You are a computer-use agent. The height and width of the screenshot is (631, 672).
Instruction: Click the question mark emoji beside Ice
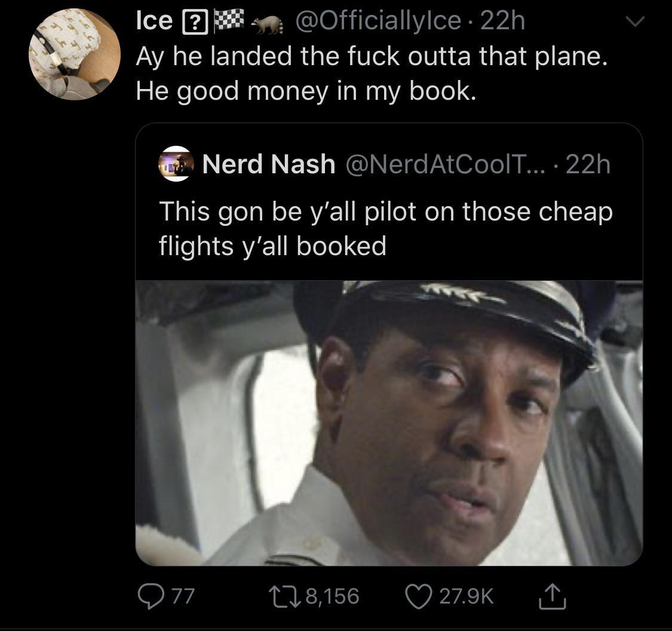pos(194,22)
